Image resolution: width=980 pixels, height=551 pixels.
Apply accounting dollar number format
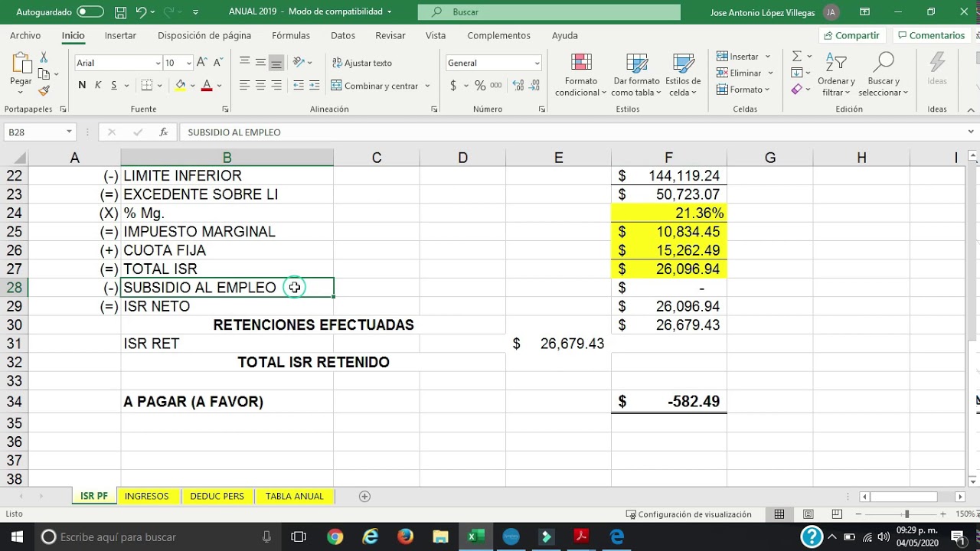pyautogui.click(x=453, y=86)
